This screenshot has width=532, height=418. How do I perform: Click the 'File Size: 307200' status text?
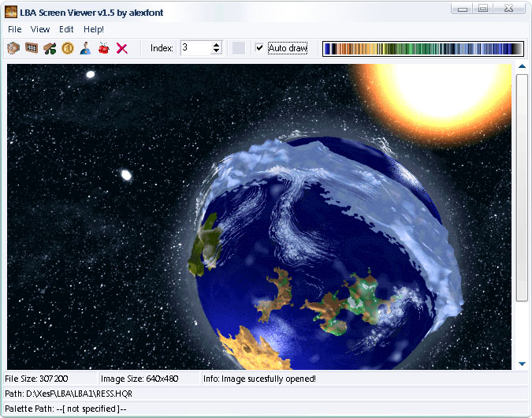pos(36,379)
